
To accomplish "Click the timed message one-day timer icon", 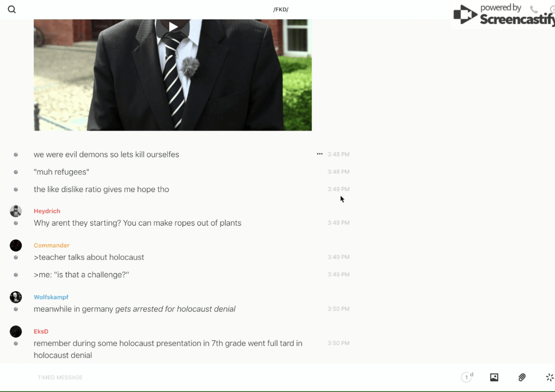I will (467, 377).
